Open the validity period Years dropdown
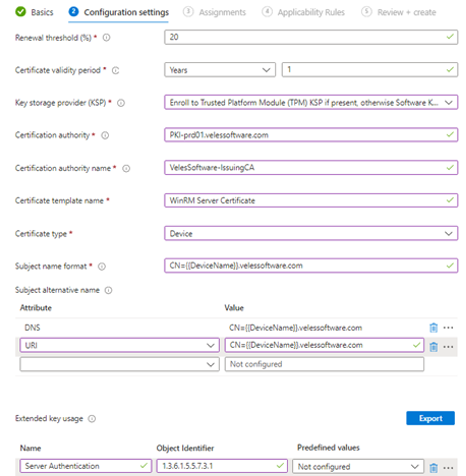 pyautogui.click(x=220, y=70)
